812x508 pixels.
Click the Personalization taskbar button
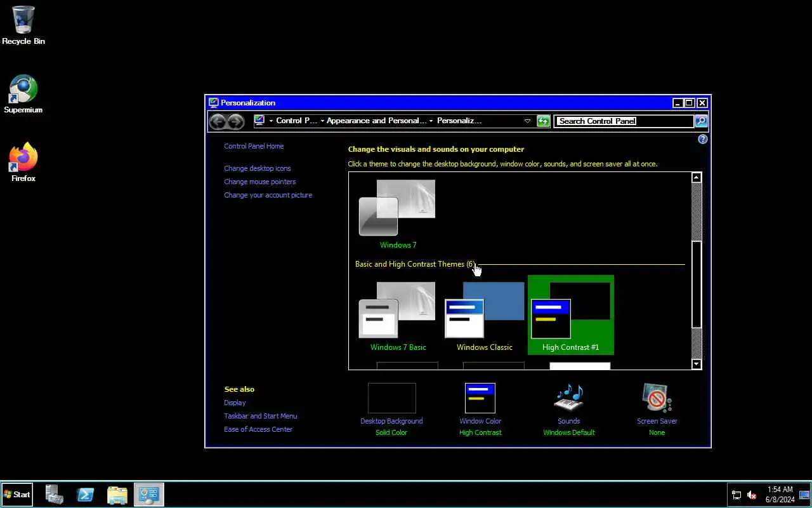149,495
